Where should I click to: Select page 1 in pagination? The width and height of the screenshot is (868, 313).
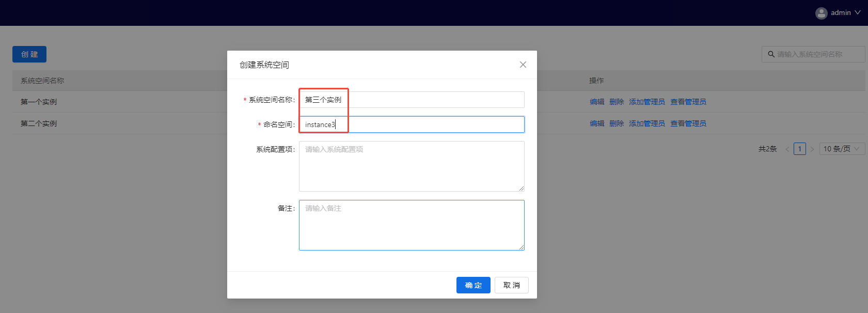tap(799, 149)
